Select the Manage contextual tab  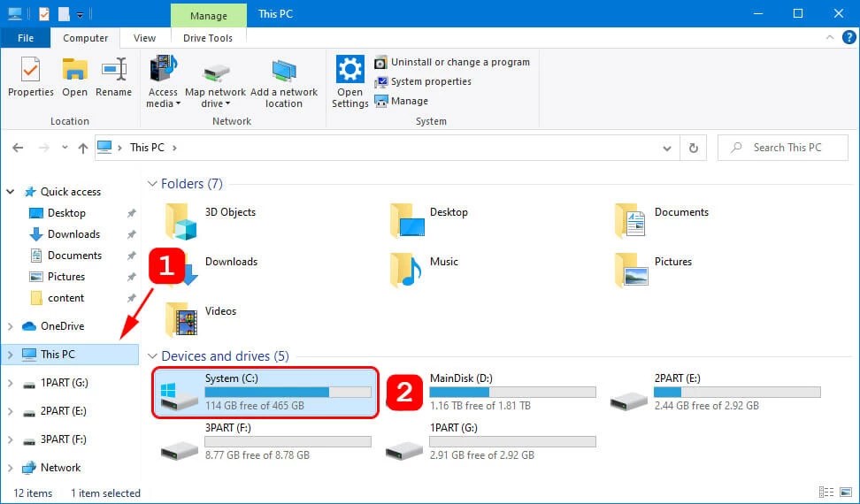(209, 15)
